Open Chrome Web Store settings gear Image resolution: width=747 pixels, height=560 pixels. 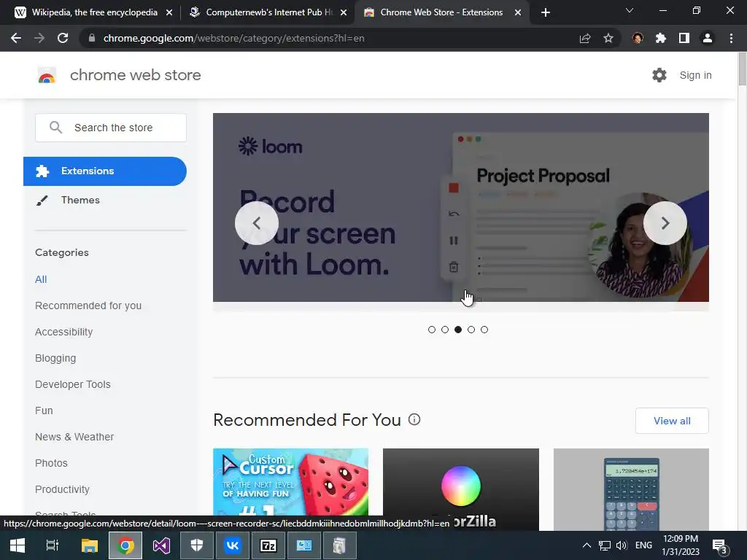click(x=659, y=75)
